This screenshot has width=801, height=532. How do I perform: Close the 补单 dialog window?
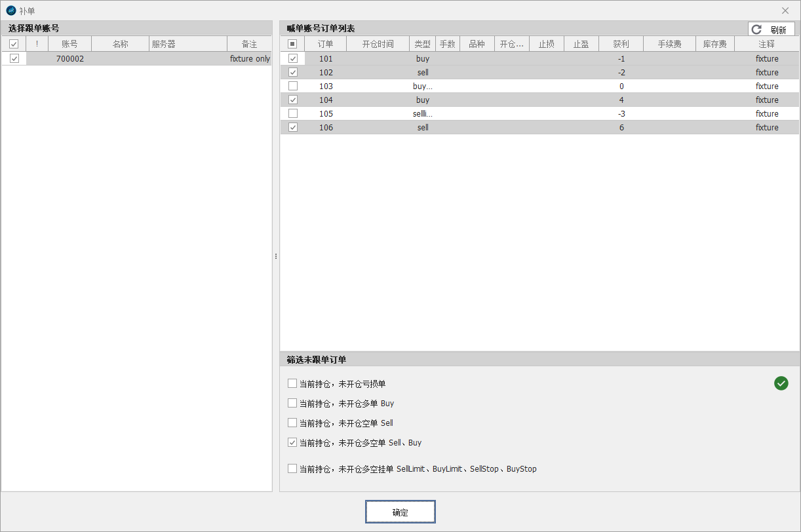click(785, 10)
